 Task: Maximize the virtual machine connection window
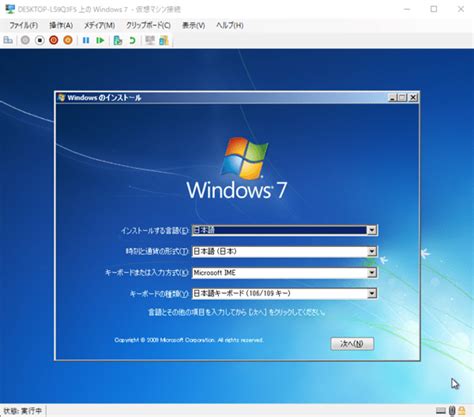click(x=434, y=9)
